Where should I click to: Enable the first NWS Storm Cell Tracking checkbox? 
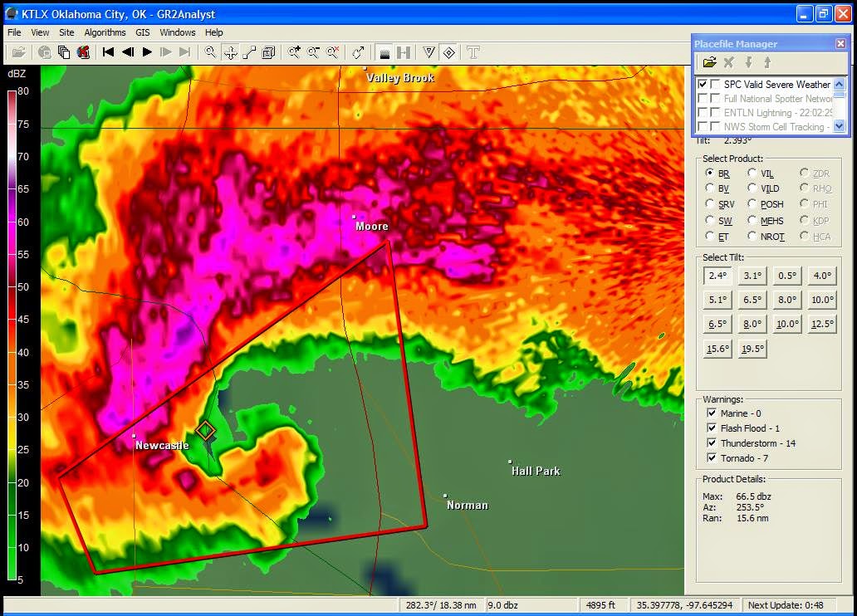point(703,127)
